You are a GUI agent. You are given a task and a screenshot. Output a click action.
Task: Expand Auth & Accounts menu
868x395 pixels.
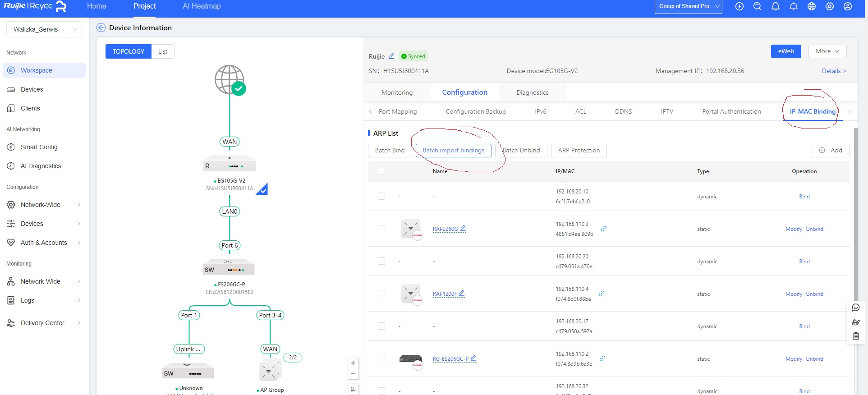[x=44, y=243]
